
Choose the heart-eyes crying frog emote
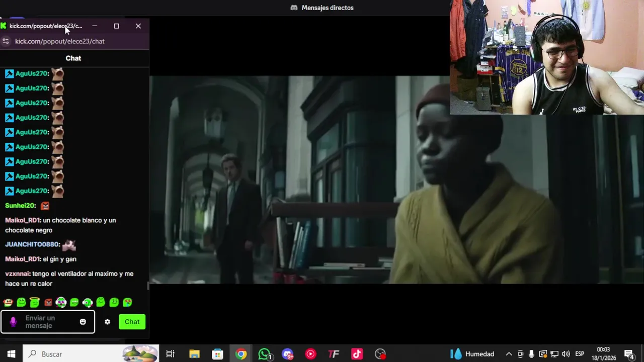coord(127,302)
